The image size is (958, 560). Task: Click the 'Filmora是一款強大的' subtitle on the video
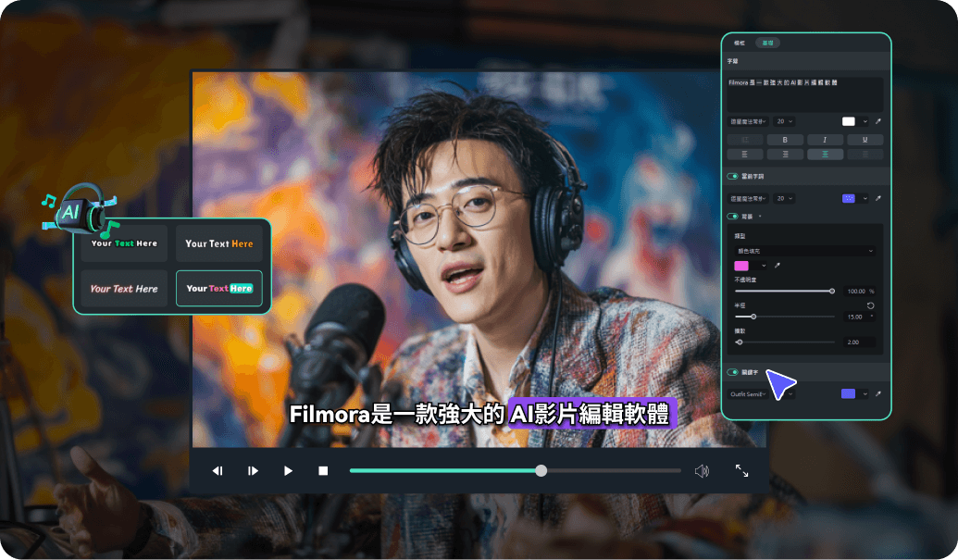pyautogui.click(x=397, y=415)
